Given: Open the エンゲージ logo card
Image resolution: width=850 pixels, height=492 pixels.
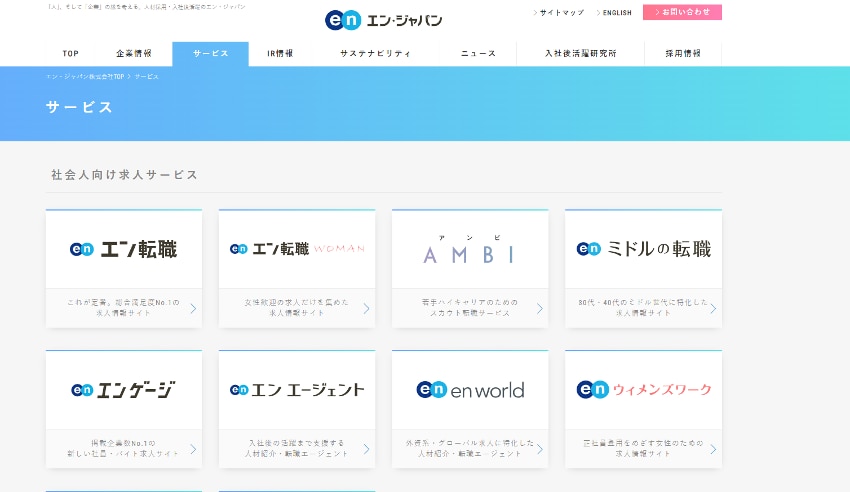Looking at the screenshot, I should click(124, 390).
